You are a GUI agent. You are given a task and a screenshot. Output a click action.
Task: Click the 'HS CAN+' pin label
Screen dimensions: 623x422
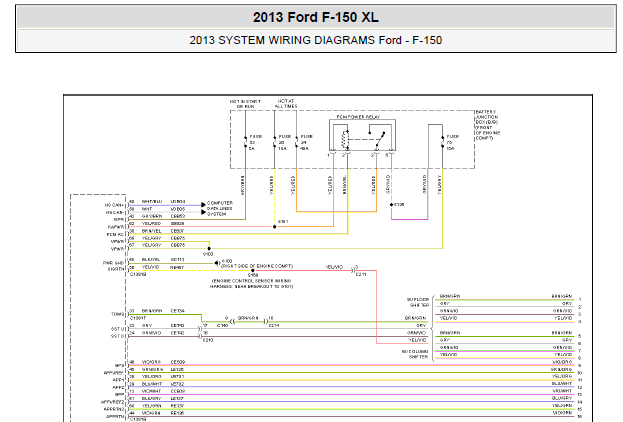point(114,205)
